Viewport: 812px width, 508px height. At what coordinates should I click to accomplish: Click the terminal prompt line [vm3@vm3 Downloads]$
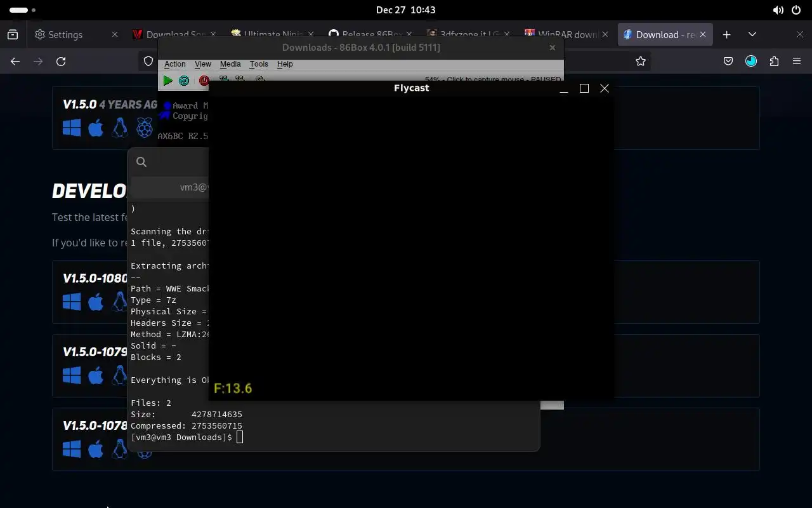point(181,437)
